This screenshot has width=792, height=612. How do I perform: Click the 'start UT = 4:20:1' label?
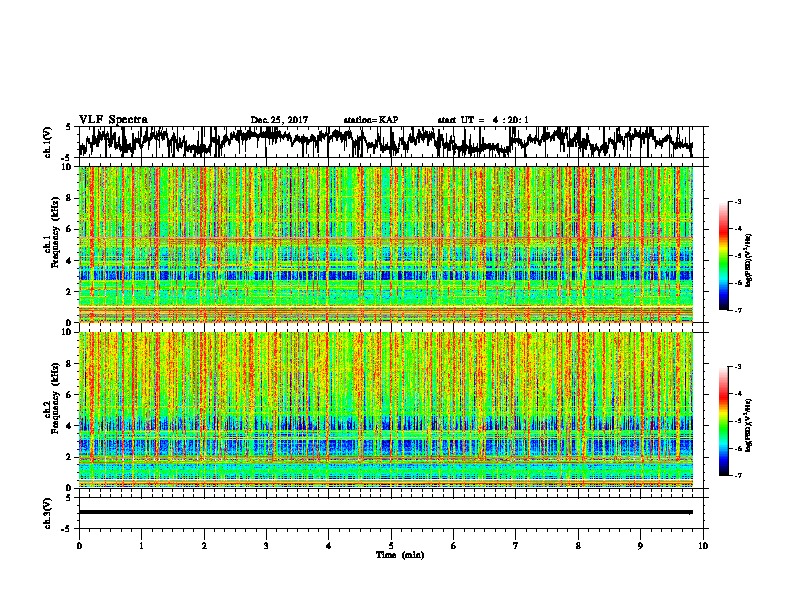click(483, 120)
